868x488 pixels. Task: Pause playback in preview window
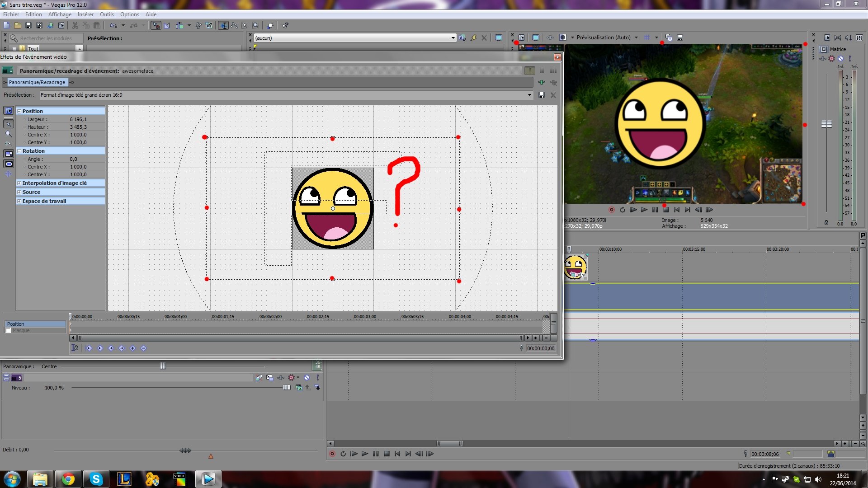655,210
